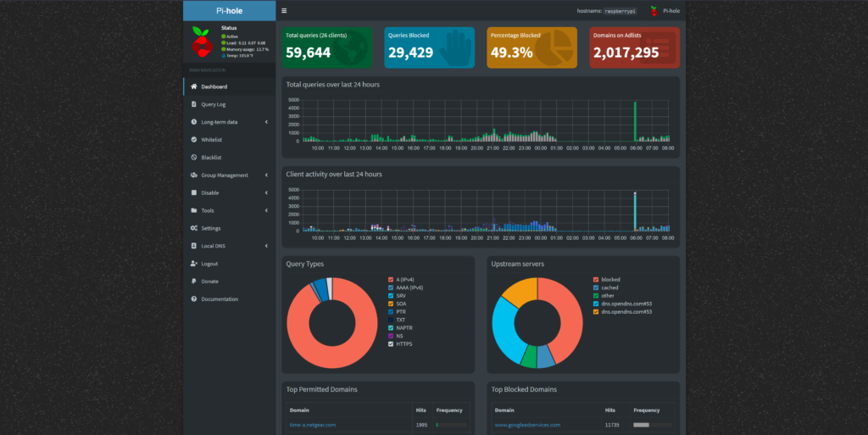868x435 pixels.
Task: Expand the Tools submenu chevron
Action: tap(266, 210)
